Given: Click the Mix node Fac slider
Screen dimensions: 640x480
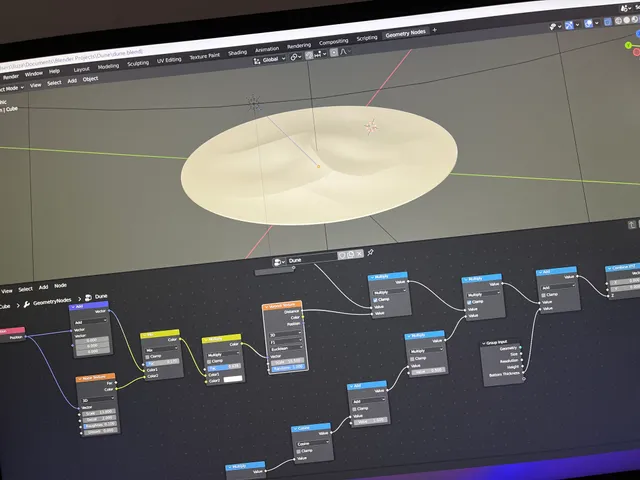Looking at the screenshot, I should 162,362.
